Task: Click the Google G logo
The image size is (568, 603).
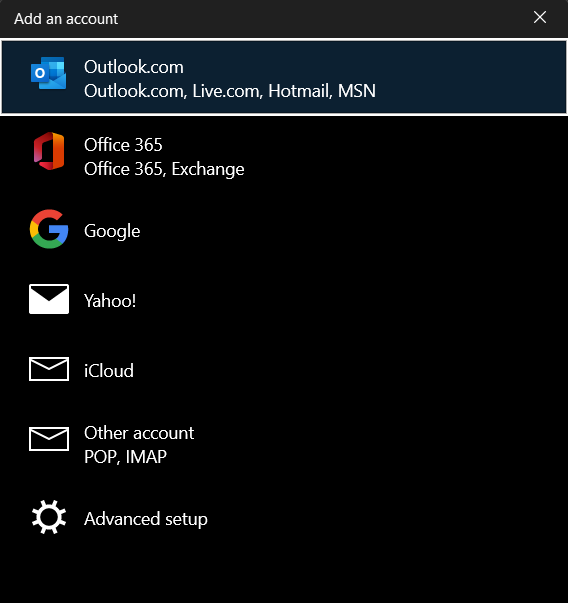Action: pos(49,229)
